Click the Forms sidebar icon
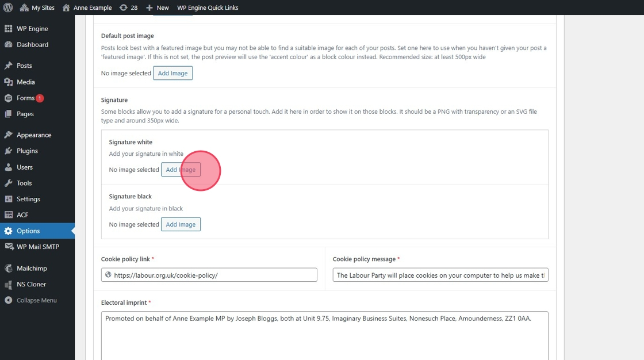The width and height of the screenshot is (644, 360). pyautogui.click(x=8, y=98)
